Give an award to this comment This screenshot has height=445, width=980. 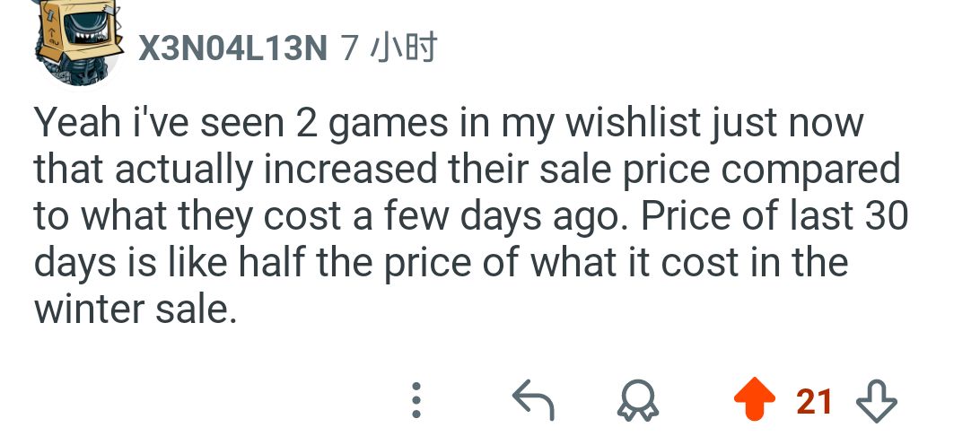point(637,401)
